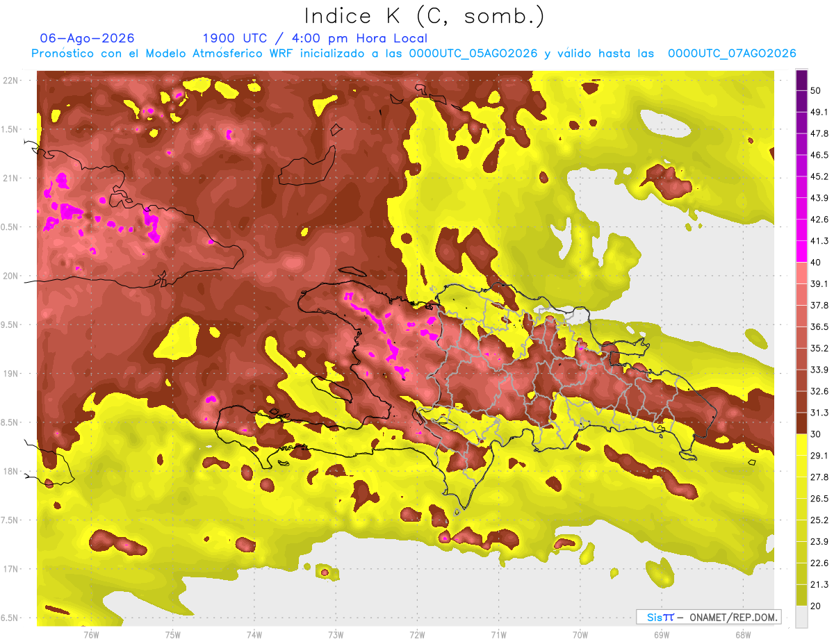
Task: Click the colorbar value "27.8"
Action: [x=818, y=477]
